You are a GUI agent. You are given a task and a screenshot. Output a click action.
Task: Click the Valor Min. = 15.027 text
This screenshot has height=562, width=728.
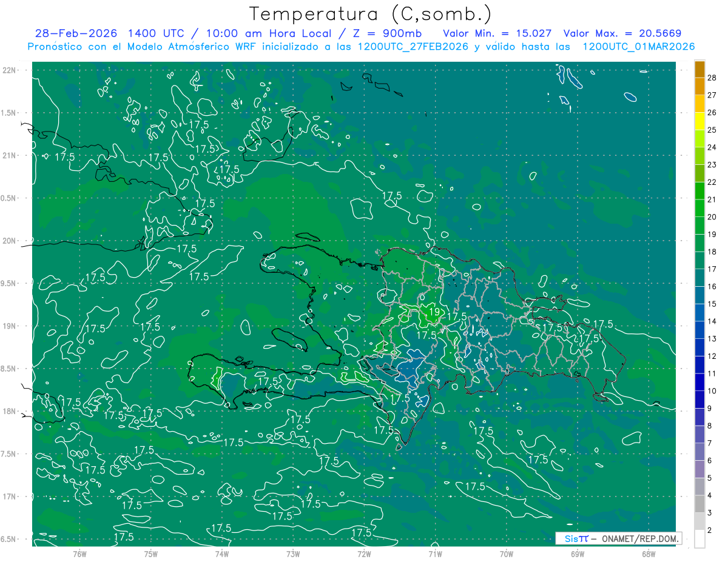point(497,33)
